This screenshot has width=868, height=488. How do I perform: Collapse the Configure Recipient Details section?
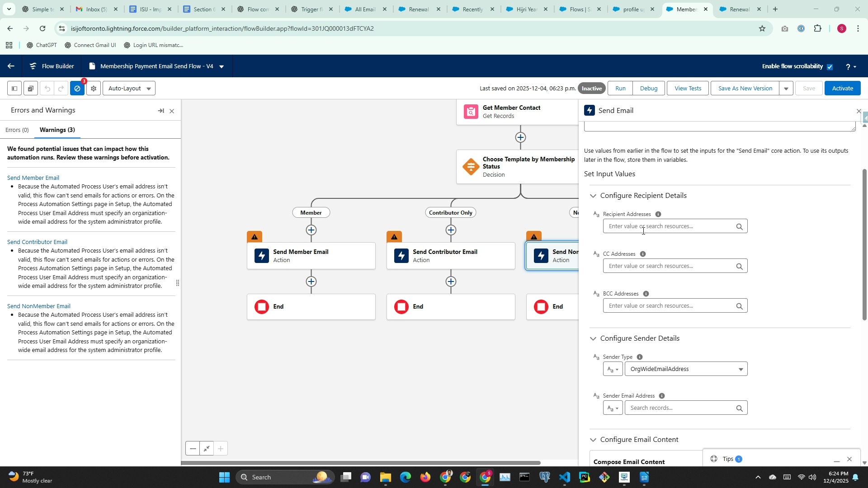tap(593, 196)
